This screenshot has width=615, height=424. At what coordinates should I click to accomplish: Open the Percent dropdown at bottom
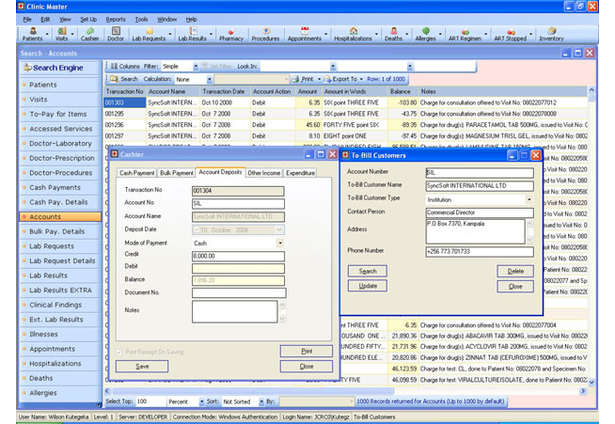(x=202, y=402)
